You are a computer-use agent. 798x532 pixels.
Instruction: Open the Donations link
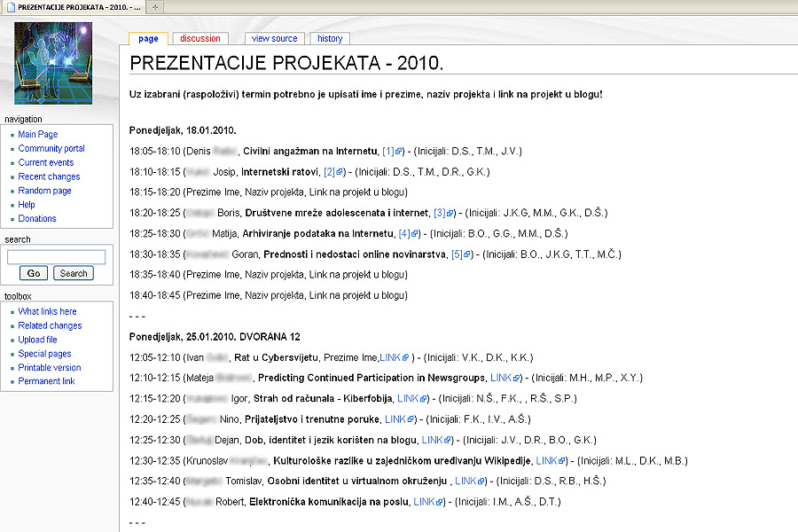pos(37,218)
